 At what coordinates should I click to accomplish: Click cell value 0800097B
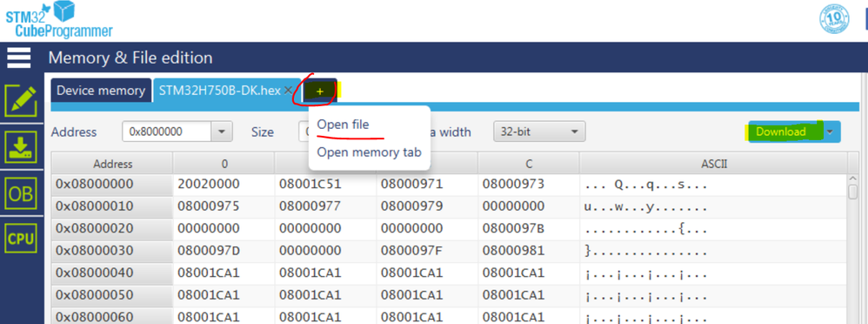coord(514,228)
